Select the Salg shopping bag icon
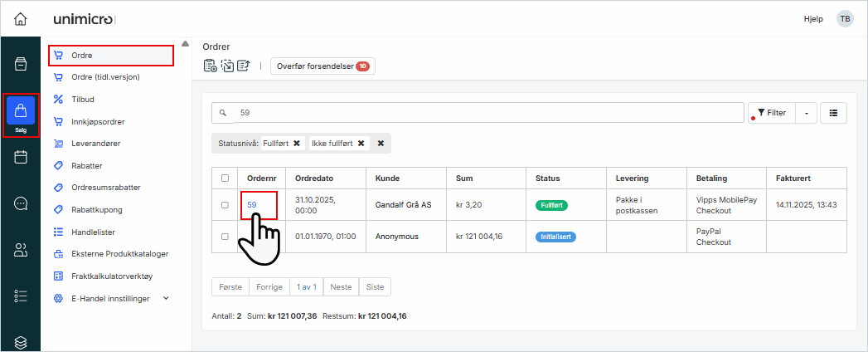Viewport: 868px width, 352px height. 21,110
